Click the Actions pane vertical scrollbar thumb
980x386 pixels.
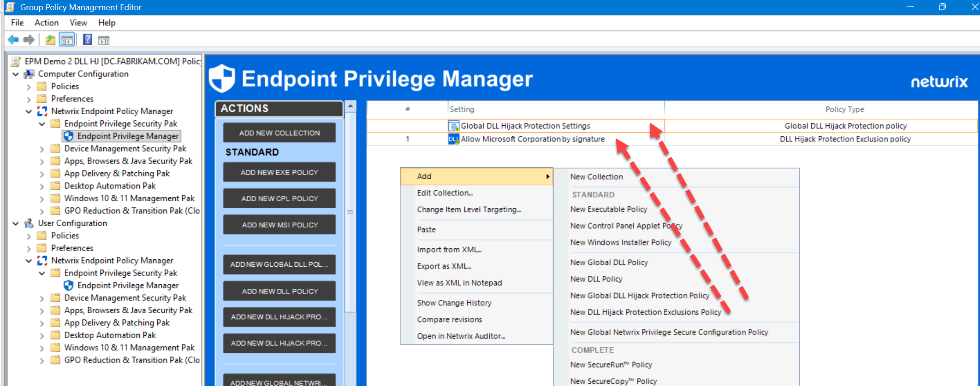coord(350,212)
